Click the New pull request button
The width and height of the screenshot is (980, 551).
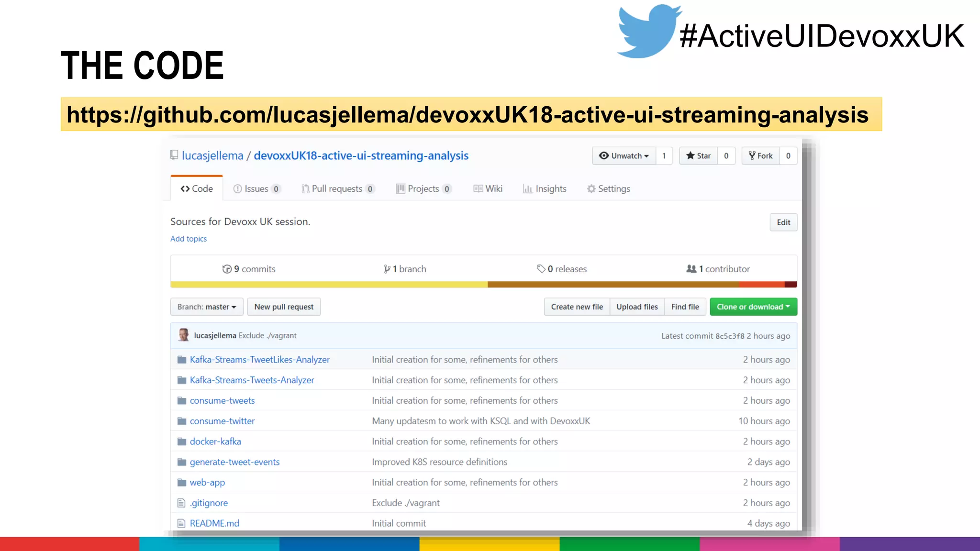point(284,307)
